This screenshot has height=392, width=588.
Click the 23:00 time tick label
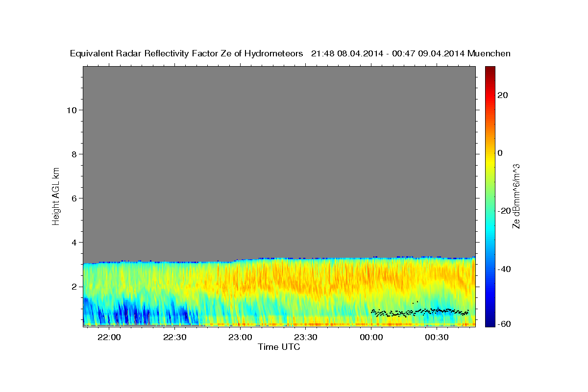click(x=240, y=338)
